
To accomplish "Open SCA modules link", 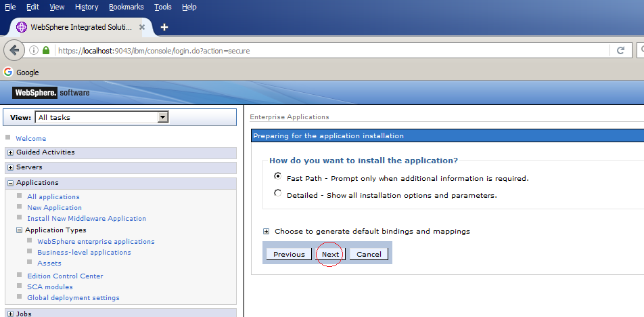I will tap(50, 287).
